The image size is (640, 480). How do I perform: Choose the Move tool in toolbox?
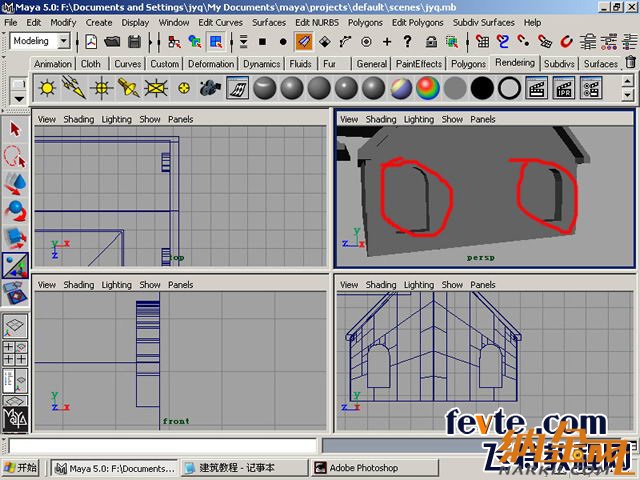coord(15,183)
